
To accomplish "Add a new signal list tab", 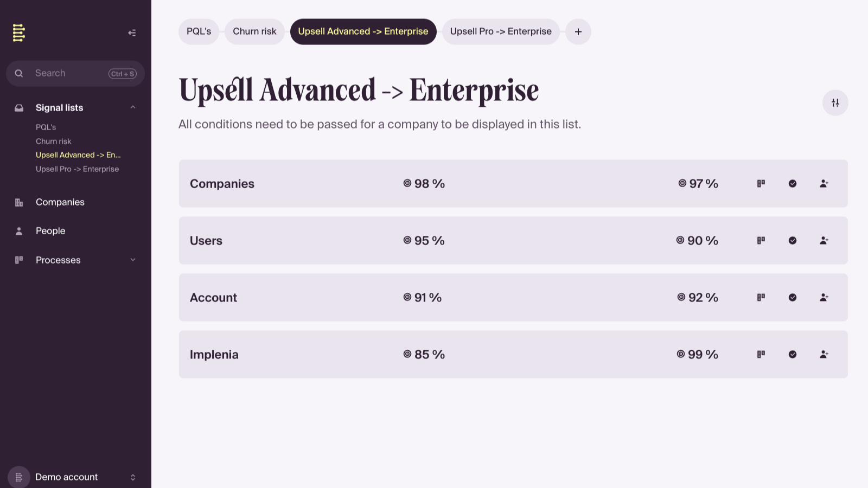I will pos(578,31).
